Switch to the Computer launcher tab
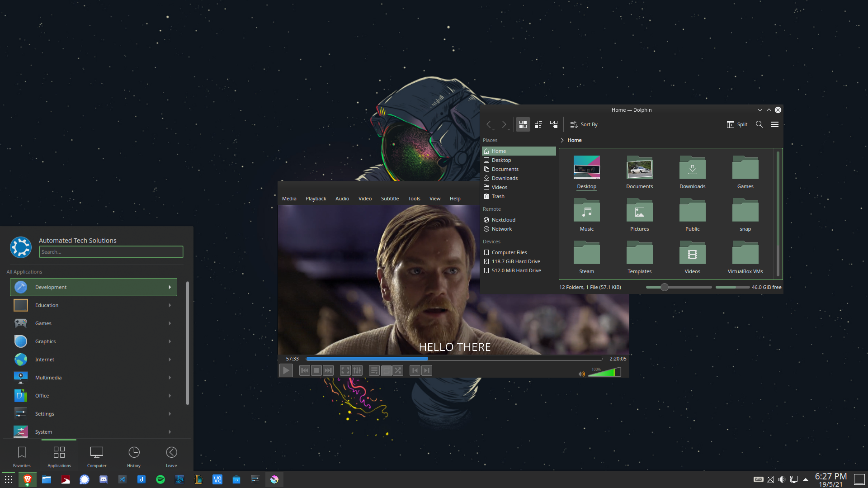This screenshot has height=488, width=868. pos(97,456)
